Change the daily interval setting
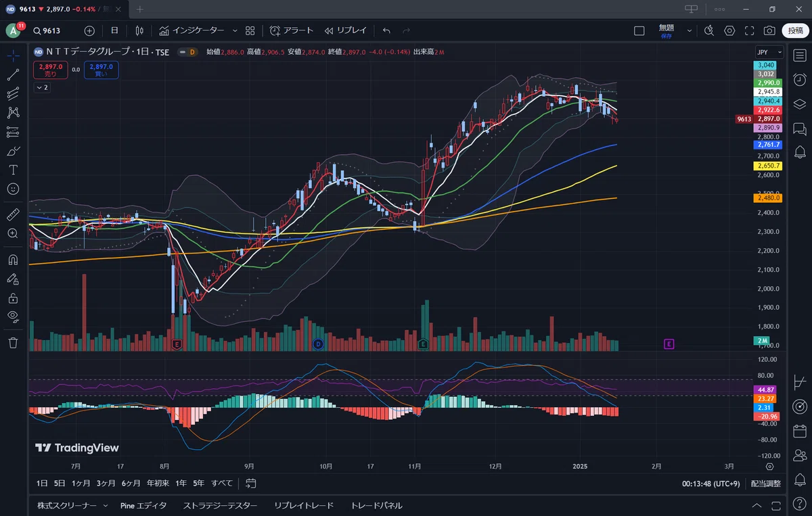The width and height of the screenshot is (812, 516). (x=114, y=30)
